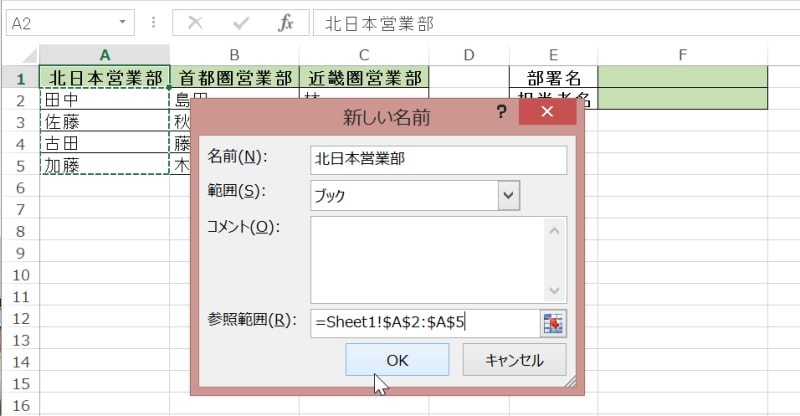Select row 10 header
Screen dimensions: 800x416
pyautogui.click(x=20, y=275)
